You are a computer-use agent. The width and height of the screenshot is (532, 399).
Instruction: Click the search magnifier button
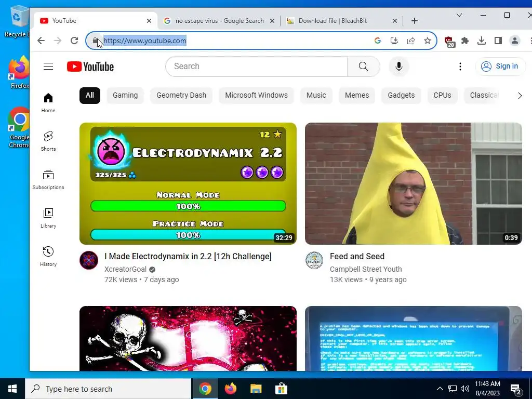(363, 66)
